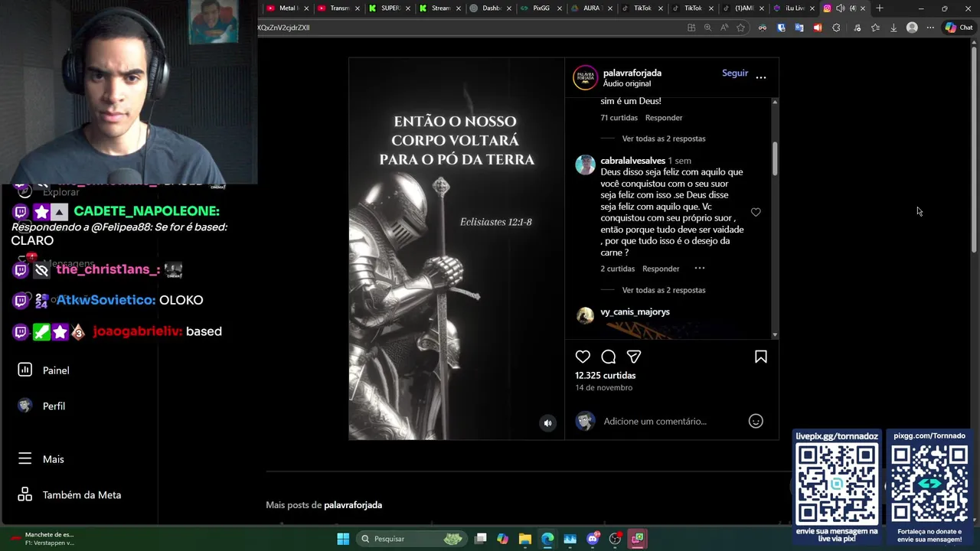The width and height of the screenshot is (980, 551).
Task: Mute or unmute the reel audio
Action: pos(547,423)
